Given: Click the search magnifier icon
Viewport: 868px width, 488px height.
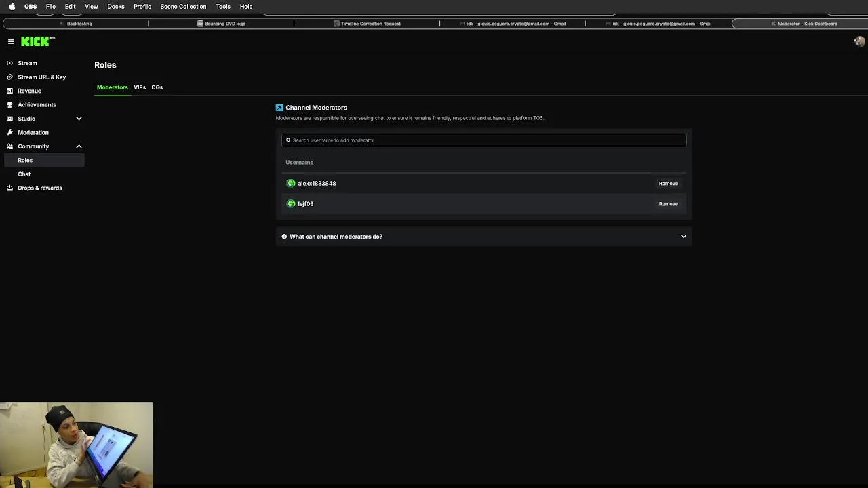Looking at the screenshot, I should click(288, 140).
